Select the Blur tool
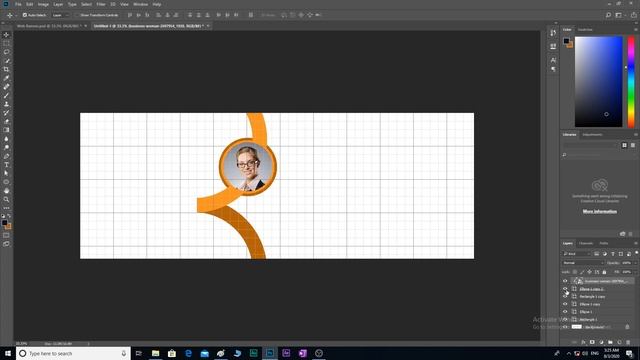Image resolution: width=640 pixels, height=360 pixels. [6, 139]
